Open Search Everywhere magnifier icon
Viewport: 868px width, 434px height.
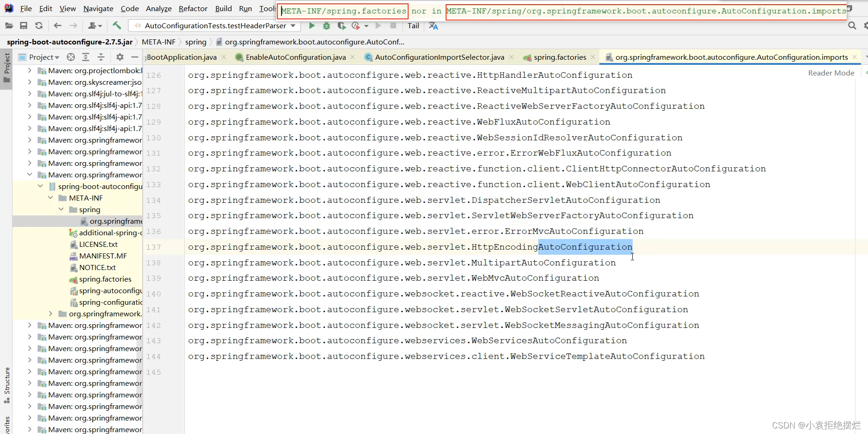coord(852,26)
